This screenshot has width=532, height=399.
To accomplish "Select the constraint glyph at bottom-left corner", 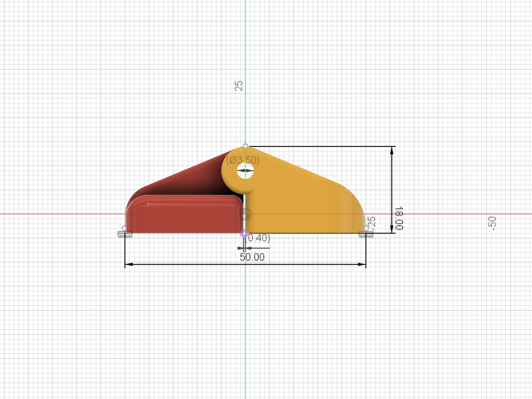I will pos(124,235).
